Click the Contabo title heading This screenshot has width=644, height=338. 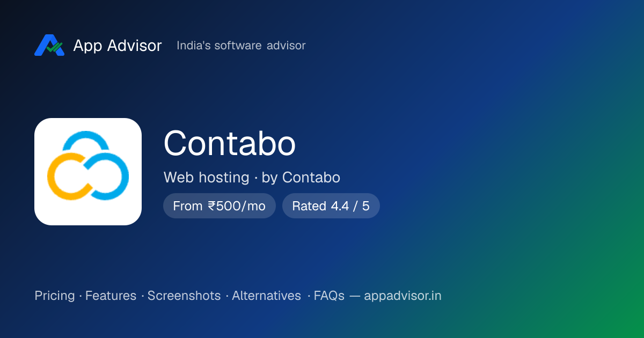coord(230,144)
